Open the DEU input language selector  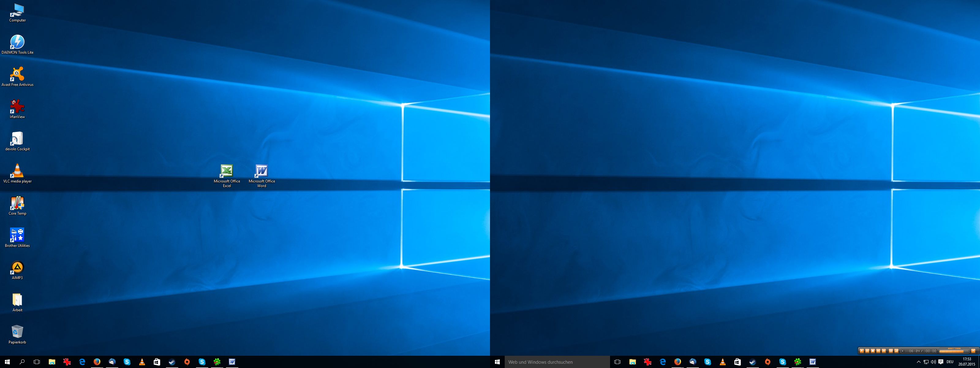pos(950,362)
